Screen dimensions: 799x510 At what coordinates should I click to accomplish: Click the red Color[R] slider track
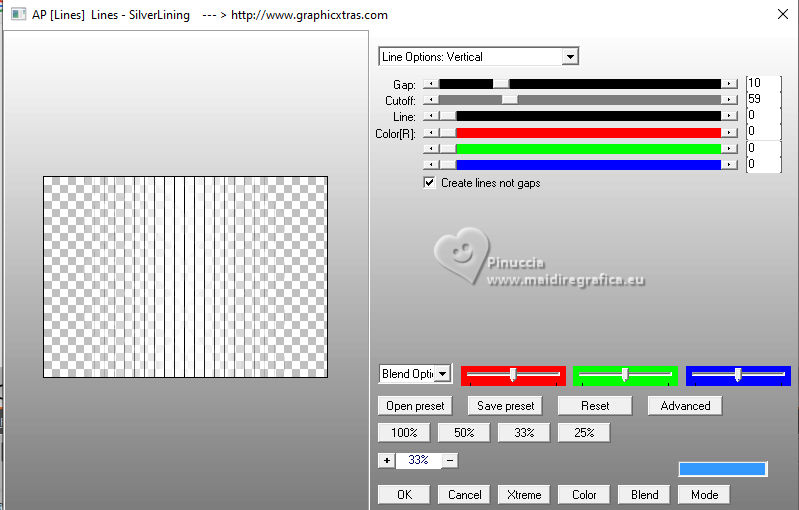point(580,133)
